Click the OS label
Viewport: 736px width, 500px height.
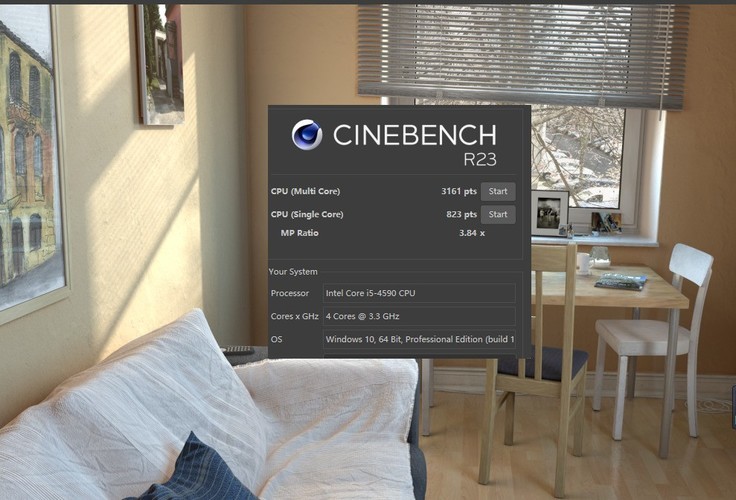click(276, 339)
